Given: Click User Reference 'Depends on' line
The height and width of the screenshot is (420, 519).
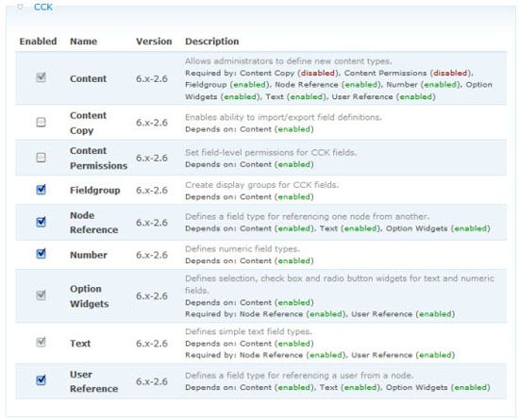Looking at the screenshot, I should pos(338,387).
